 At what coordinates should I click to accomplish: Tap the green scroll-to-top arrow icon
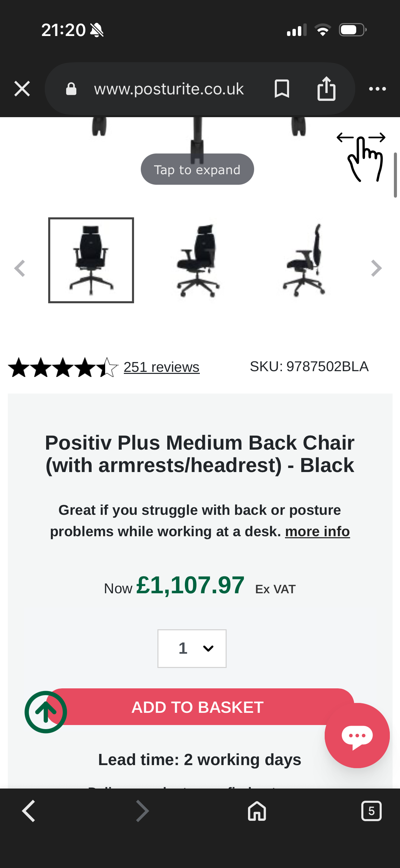click(46, 712)
